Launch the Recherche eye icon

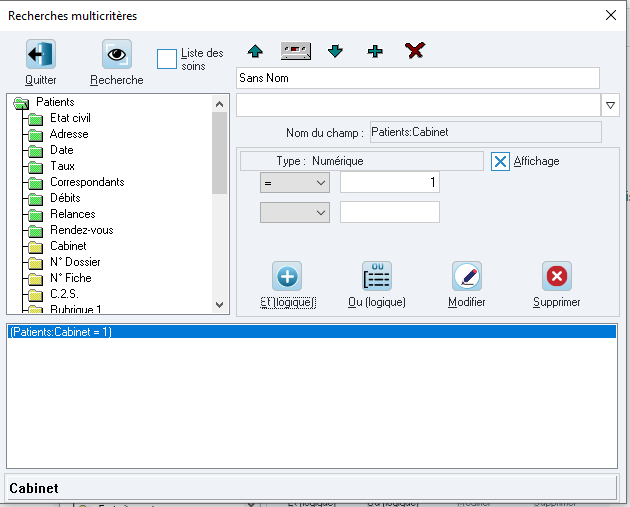click(x=117, y=54)
